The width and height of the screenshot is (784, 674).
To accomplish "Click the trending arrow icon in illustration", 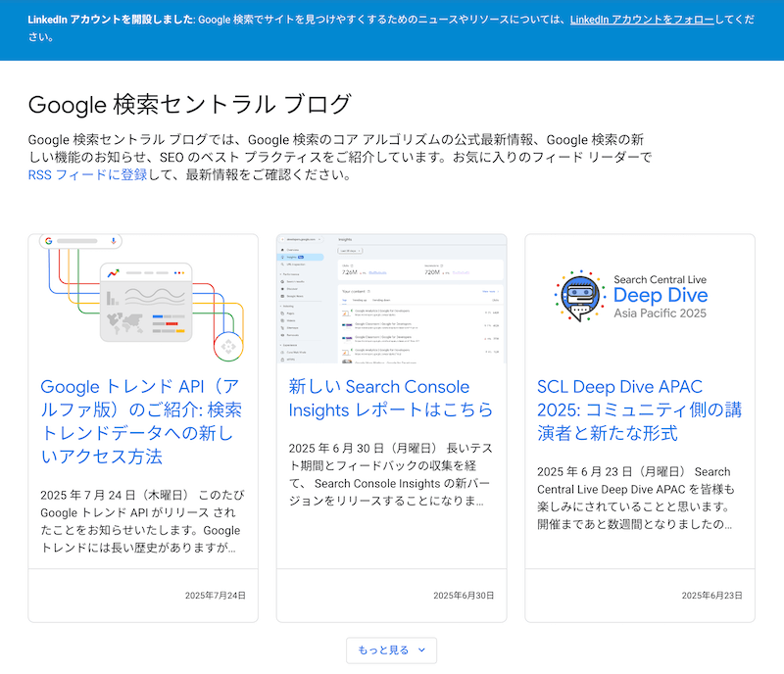I will 113,273.
